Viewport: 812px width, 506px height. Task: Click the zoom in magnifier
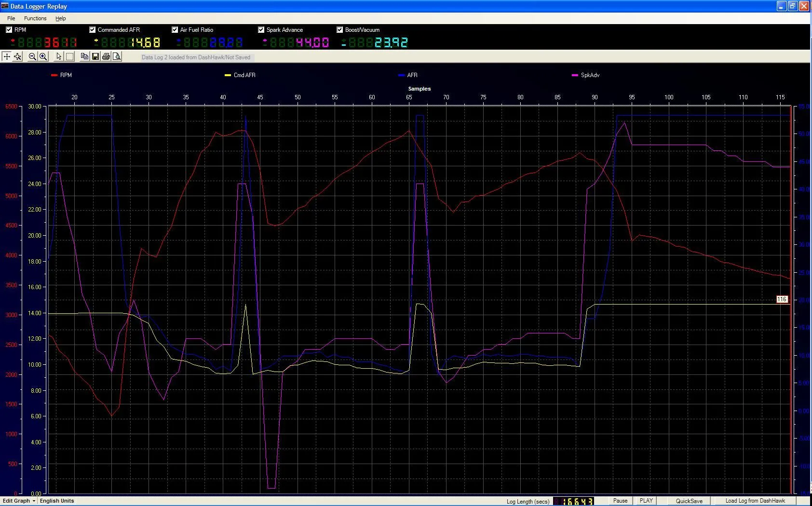coord(43,56)
